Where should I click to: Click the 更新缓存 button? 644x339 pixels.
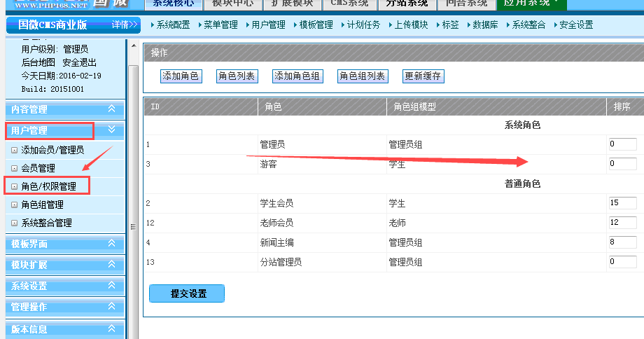pyautogui.click(x=423, y=76)
